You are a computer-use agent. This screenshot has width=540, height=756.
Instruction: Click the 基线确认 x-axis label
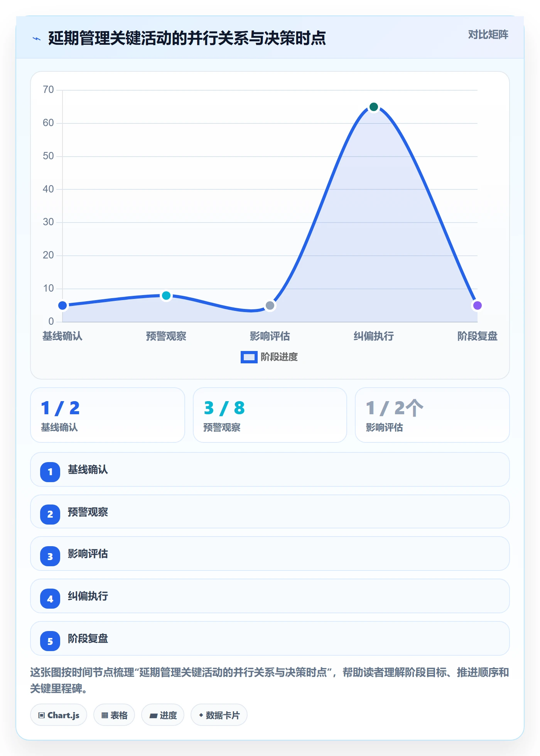click(62, 336)
